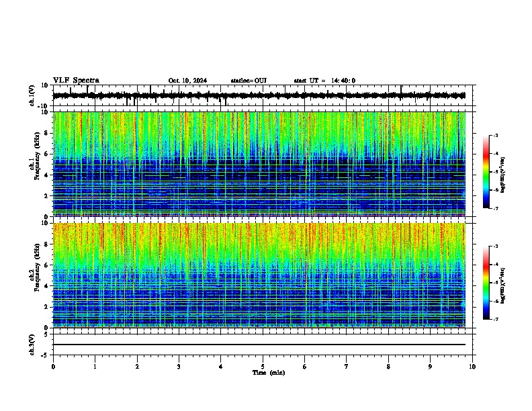Click the "-4" label on the ch.2 colorbar
Viewport: 532px width, 411px height.
point(495,265)
